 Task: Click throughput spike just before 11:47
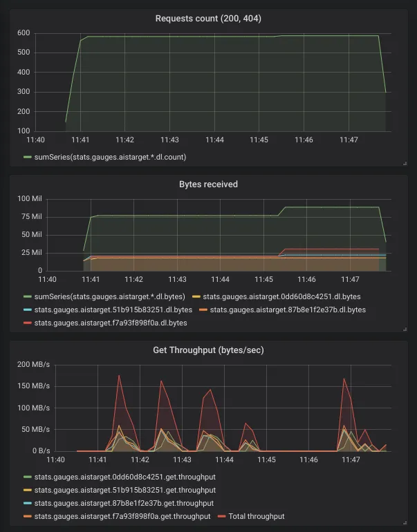pyautogui.click(x=344, y=379)
